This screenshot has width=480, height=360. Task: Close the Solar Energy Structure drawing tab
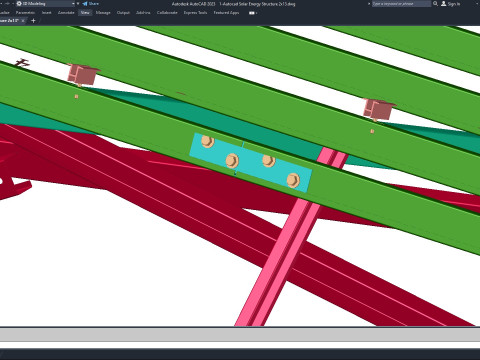tap(23, 21)
